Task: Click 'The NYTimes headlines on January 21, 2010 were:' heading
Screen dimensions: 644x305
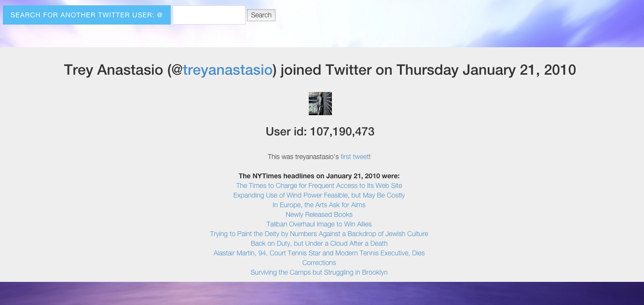Action: (319, 176)
